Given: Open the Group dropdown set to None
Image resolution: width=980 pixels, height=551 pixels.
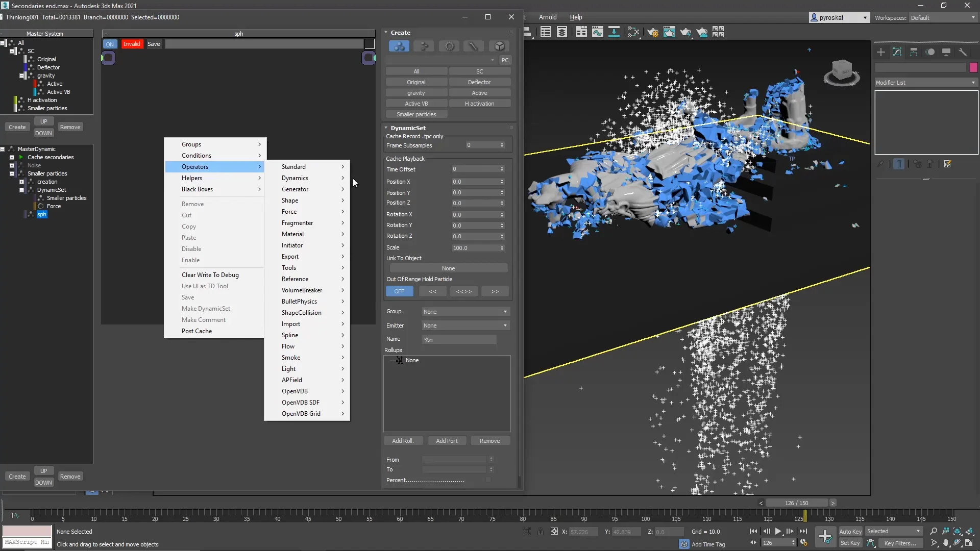Looking at the screenshot, I should [465, 312].
